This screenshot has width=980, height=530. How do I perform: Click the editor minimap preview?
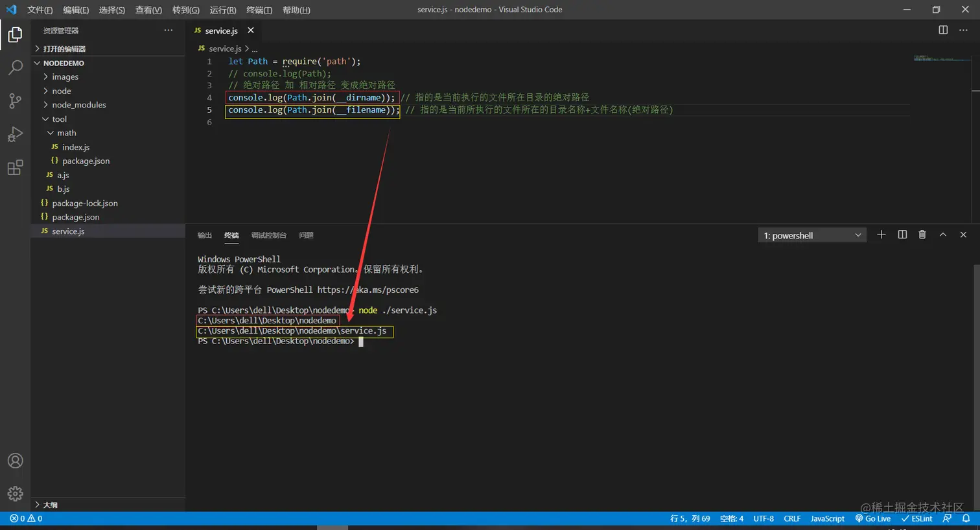(942, 58)
